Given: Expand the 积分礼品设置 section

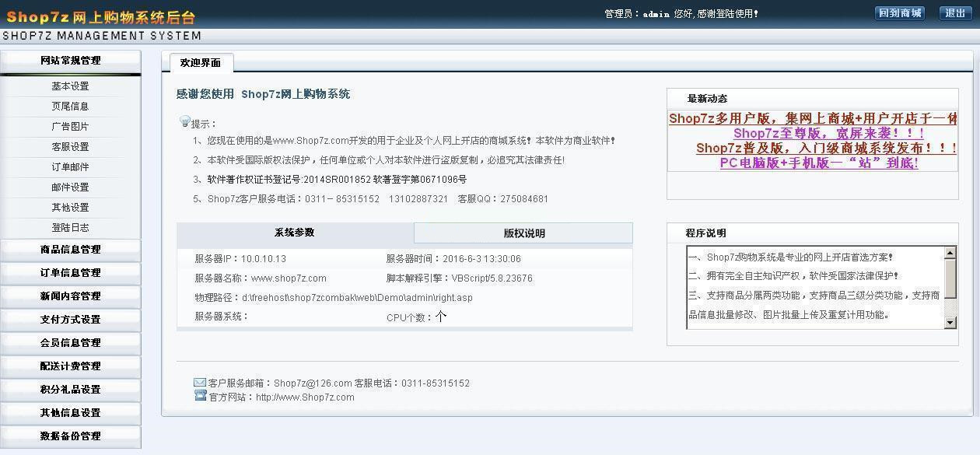Looking at the screenshot, I should [x=70, y=390].
